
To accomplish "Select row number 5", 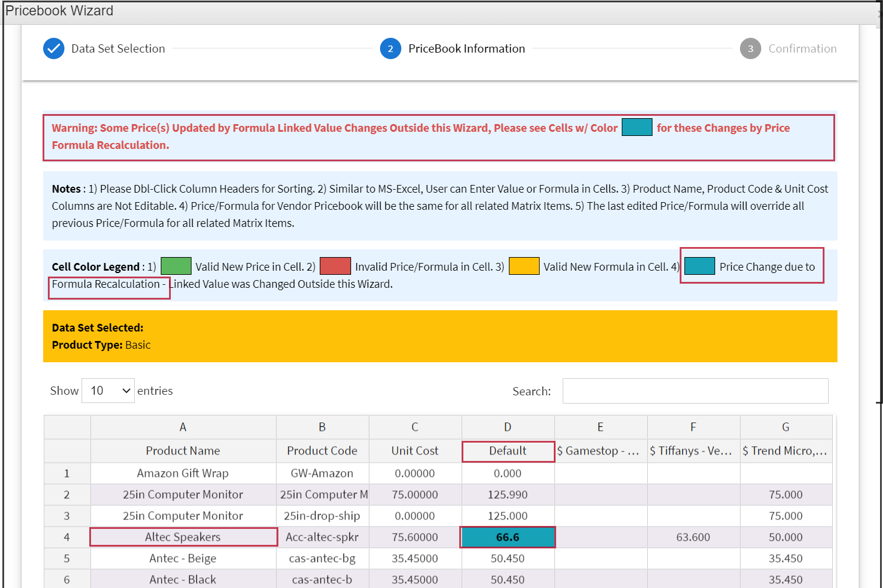I will (x=67, y=558).
